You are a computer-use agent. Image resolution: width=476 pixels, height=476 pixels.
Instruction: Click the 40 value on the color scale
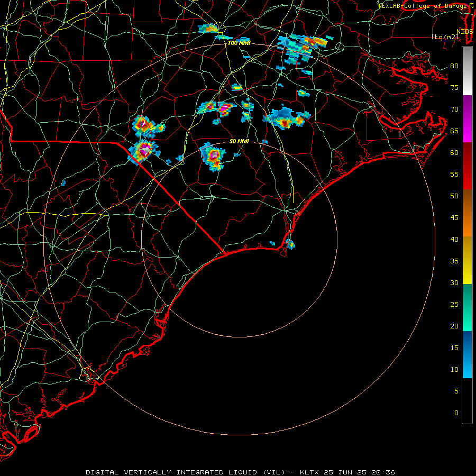454,239
